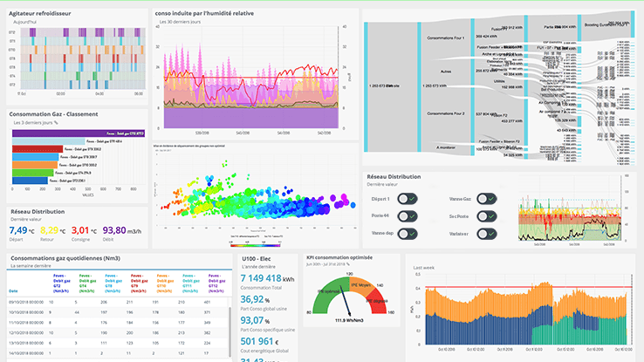The image size is (644, 362).
Task: Click the Debit gaz GT12 column header
Action: coord(216,283)
